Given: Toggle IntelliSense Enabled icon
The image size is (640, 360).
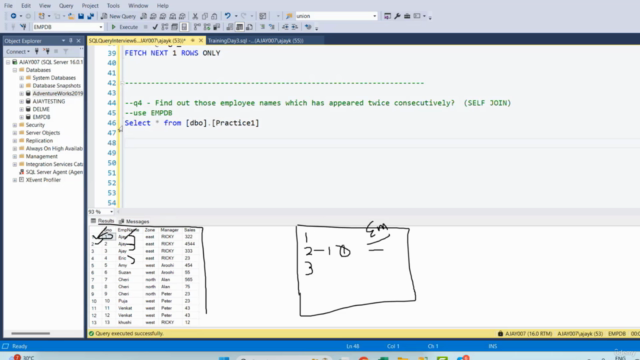Looking at the screenshot, I should (x=184, y=27).
